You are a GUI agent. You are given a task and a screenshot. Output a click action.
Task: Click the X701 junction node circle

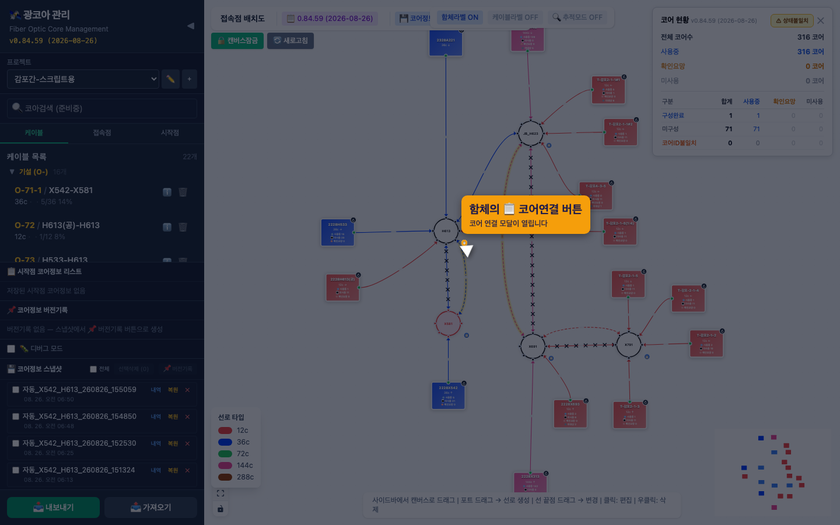[629, 345]
